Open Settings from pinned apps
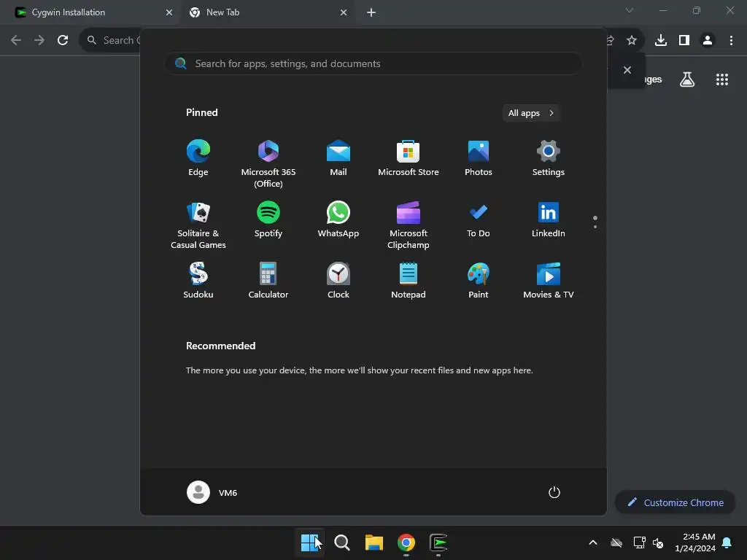Image resolution: width=747 pixels, height=560 pixels. [549, 158]
